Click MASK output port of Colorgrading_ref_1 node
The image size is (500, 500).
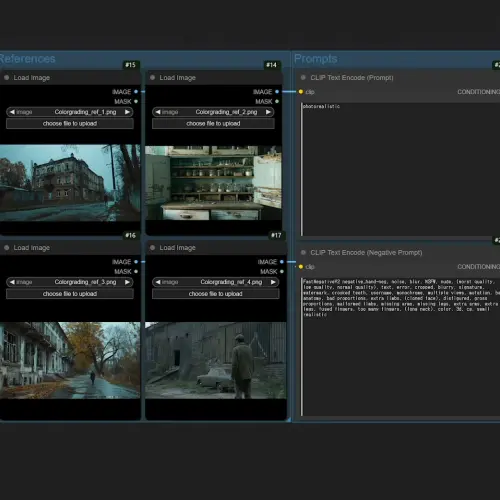tap(136, 101)
